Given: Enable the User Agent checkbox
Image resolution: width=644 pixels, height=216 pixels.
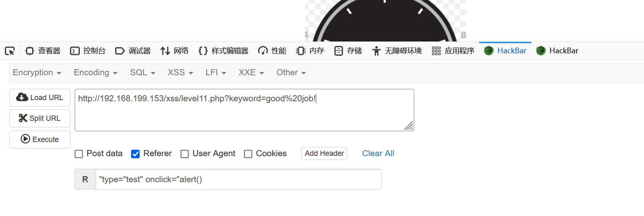Looking at the screenshot, I should point(185,154).
